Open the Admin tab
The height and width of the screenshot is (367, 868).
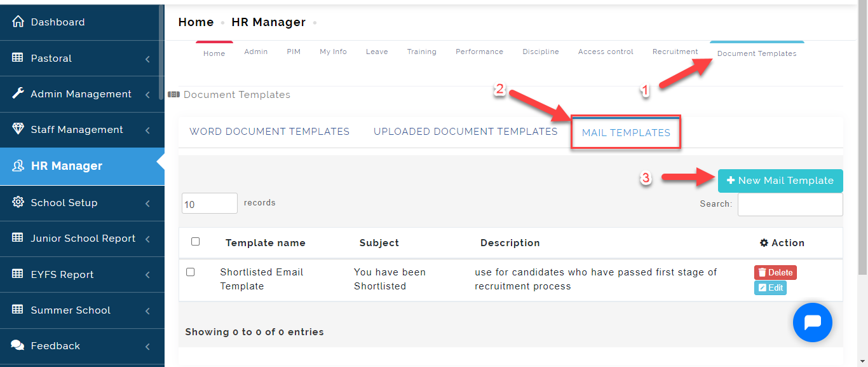256,52
